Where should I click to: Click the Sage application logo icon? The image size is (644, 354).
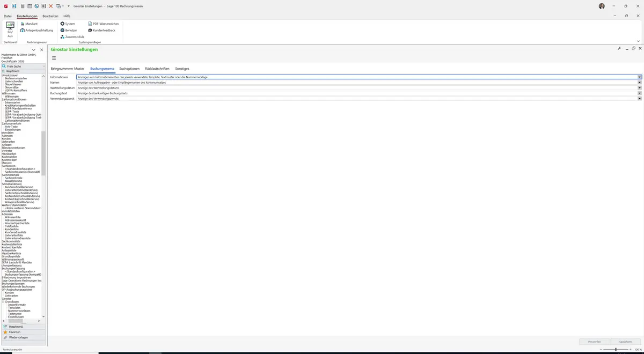[5, 6]
